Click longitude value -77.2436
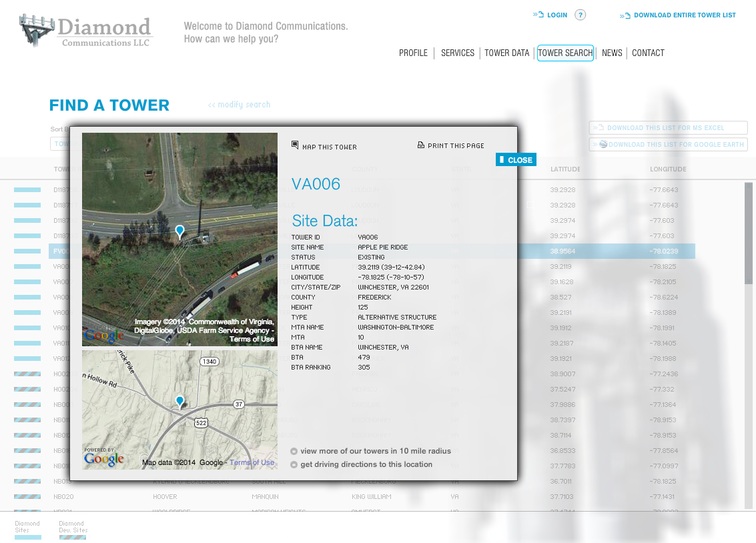The height and width of the screenshot is (543, 756). click(x=663, y=374)
